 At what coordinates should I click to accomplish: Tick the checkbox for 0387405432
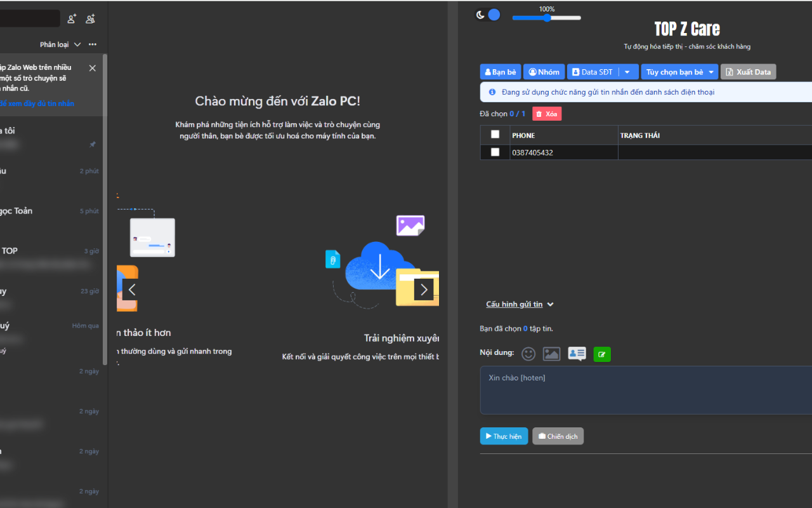(495, 152)
